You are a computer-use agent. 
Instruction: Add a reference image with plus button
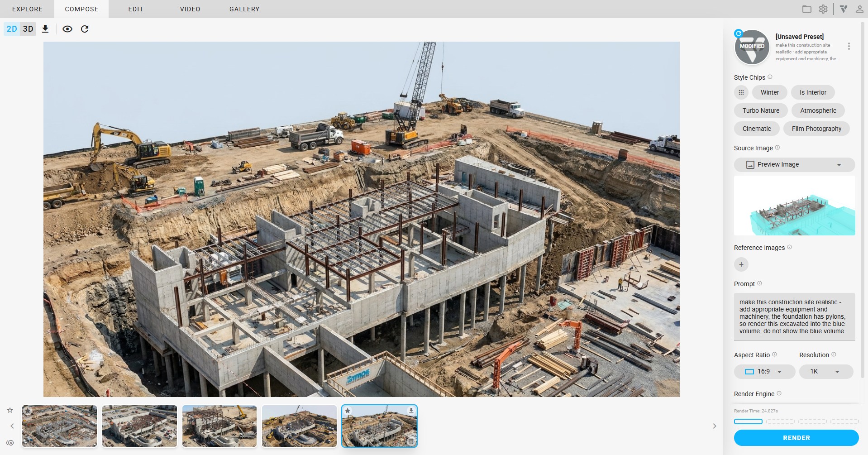point(741,264)
